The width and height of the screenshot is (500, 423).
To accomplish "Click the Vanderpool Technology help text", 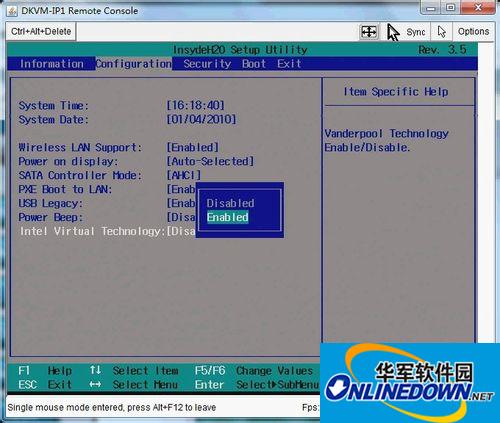I will (387, 140).
